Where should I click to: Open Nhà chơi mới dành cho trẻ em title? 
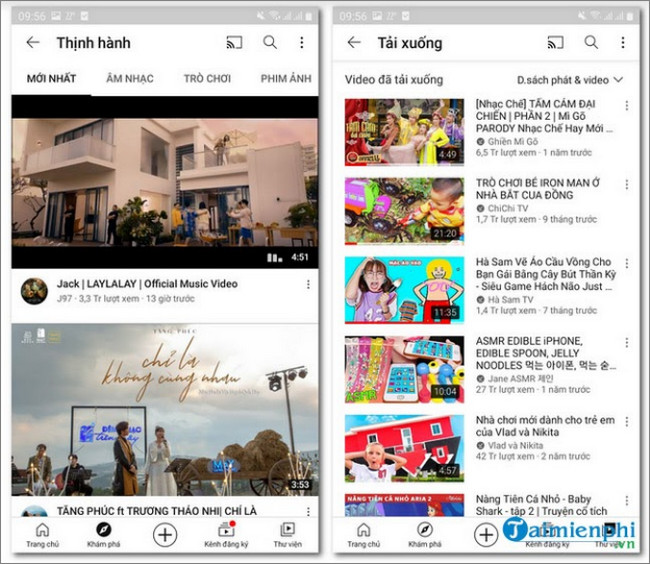pos(545,426)
